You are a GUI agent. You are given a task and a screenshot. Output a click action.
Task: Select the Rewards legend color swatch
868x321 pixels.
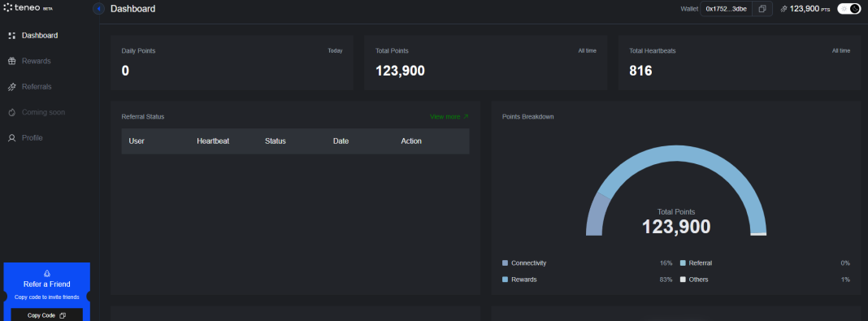(505, 280)
